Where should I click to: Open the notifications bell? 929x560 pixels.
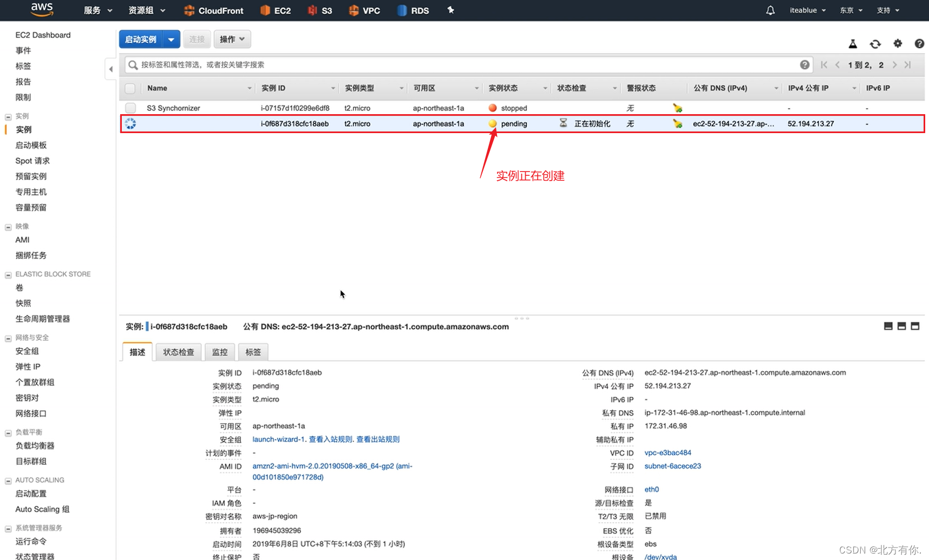(x=770, y=10)
